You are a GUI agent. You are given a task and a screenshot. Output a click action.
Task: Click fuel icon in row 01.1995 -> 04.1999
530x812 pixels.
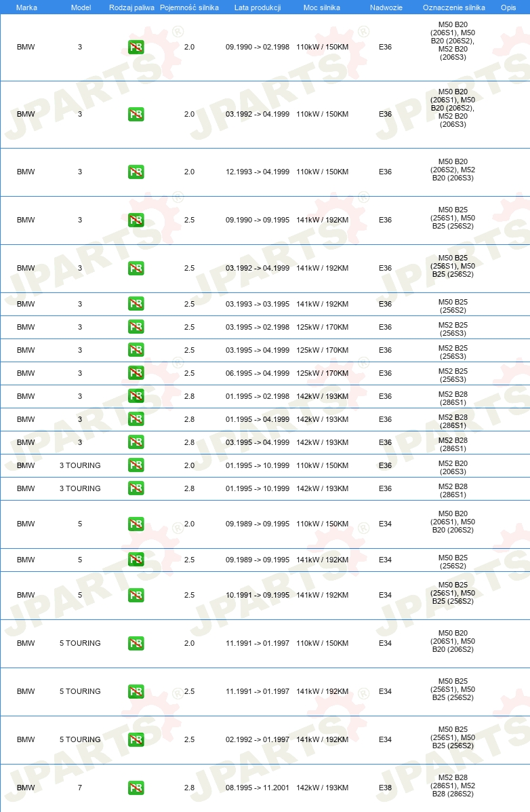click(136, 419)
